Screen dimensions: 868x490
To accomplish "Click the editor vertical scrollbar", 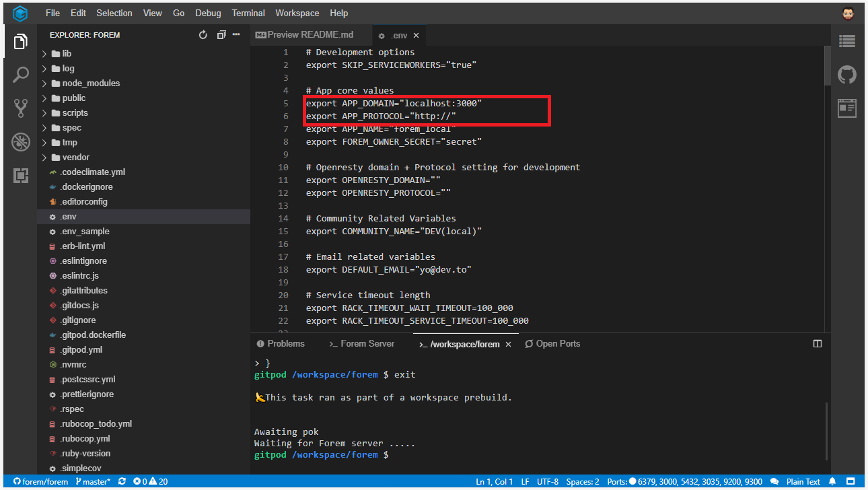I will tap(828, 66).
